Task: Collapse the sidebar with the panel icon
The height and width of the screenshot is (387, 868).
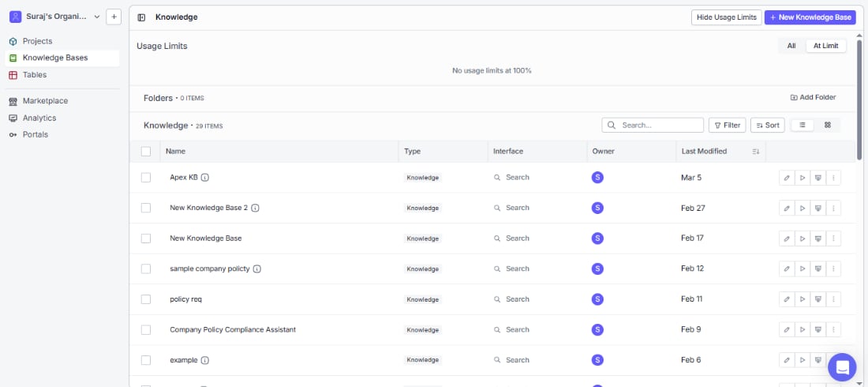Action: (x=141, y=17)
